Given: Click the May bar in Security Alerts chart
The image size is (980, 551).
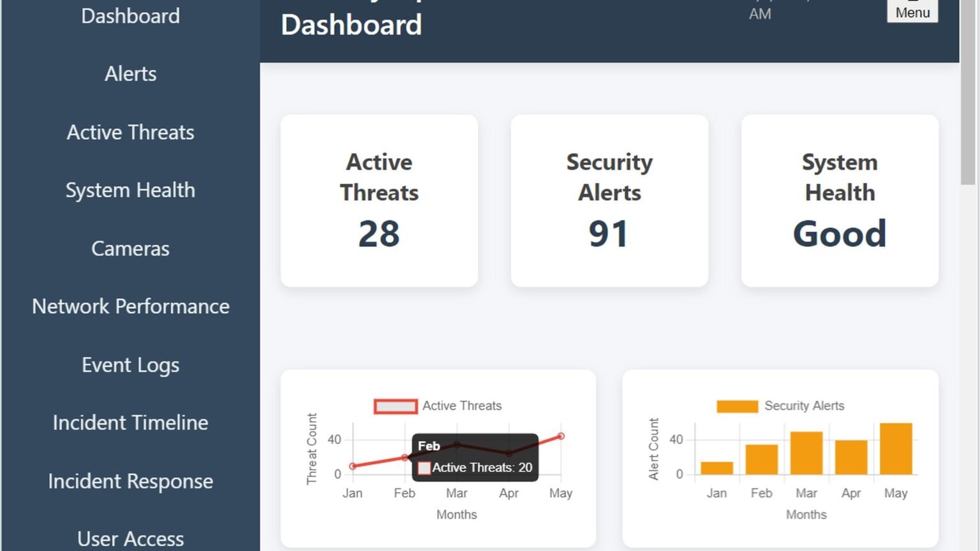Looking at the screenshot, I should point(896,448).
